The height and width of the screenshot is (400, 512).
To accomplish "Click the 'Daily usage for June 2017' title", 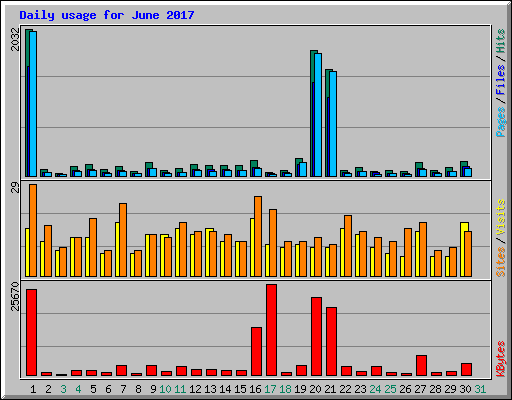I will pos(107,15).
